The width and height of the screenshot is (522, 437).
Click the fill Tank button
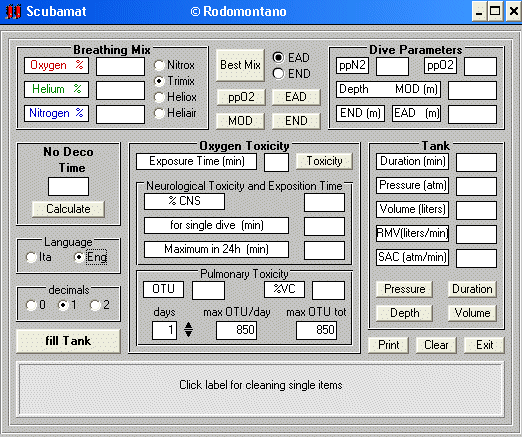68,341
